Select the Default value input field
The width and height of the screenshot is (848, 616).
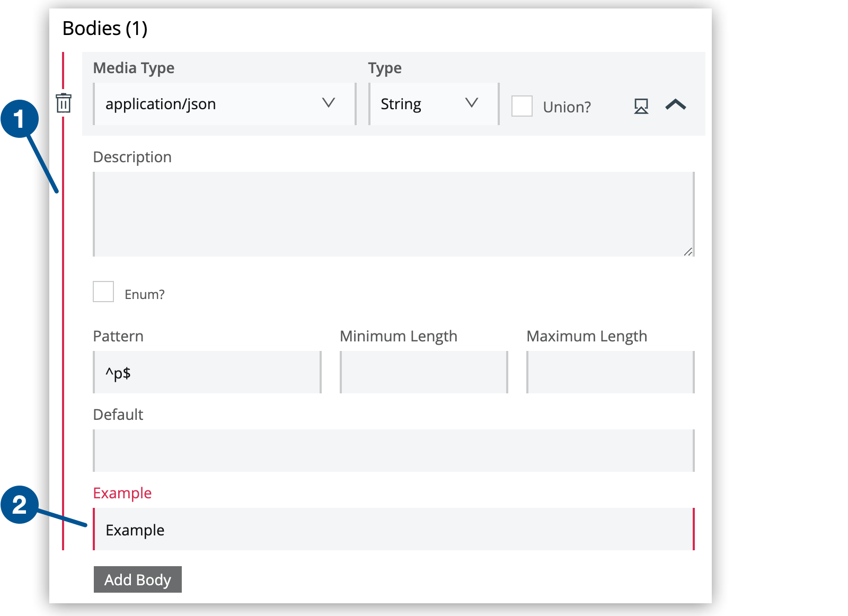tap(393, 451)
